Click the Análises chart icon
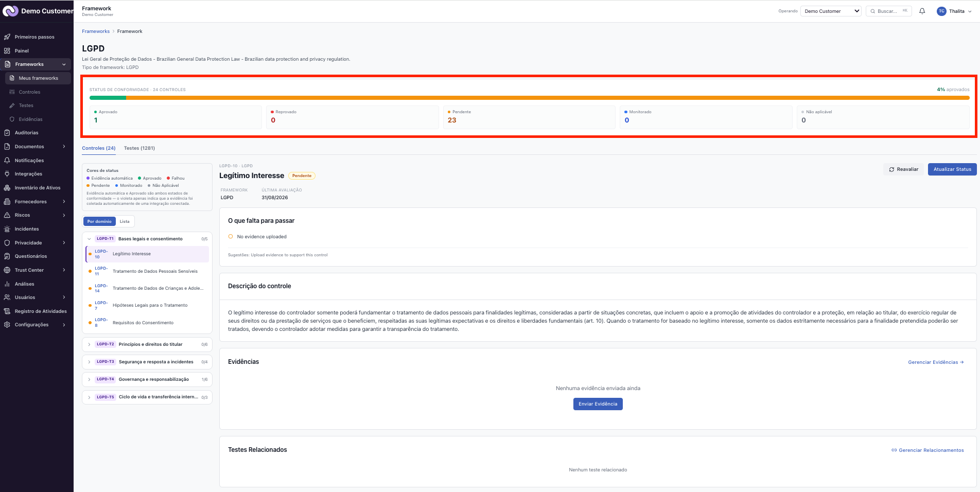980x492 pixels. [x=7, y=284]
